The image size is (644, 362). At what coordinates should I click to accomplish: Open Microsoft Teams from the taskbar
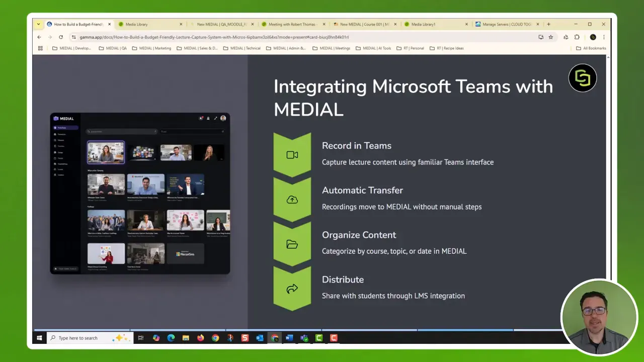click(304, 338)
